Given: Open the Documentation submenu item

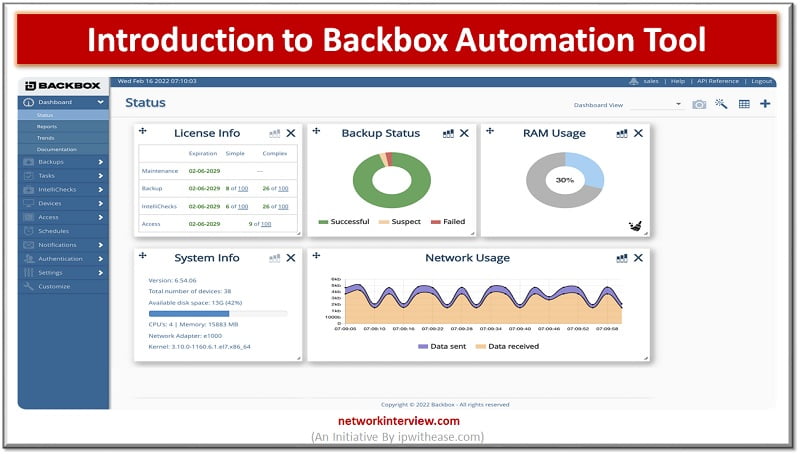Looking at the screenshot, I should 57,149.
